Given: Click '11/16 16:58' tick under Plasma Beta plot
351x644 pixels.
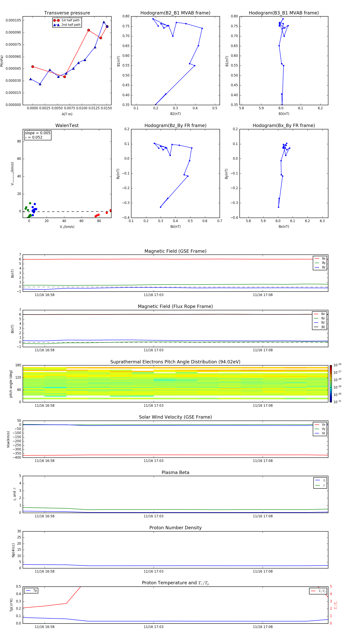Looking at the screenshot, I should pyautogui.click(x=44, y=516).
